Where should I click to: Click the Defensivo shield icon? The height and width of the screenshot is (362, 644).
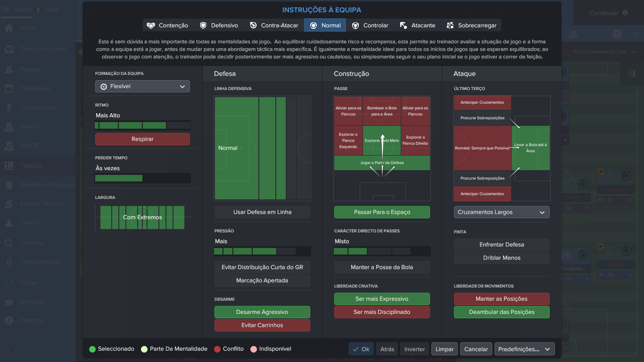(x=203, y=25)
